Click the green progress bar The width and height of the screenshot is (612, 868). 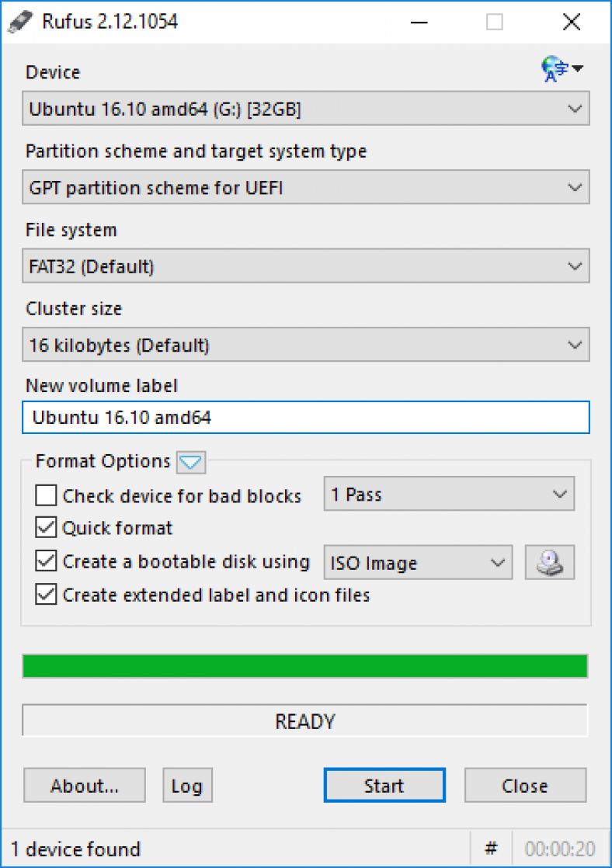[x=305, y=666]
